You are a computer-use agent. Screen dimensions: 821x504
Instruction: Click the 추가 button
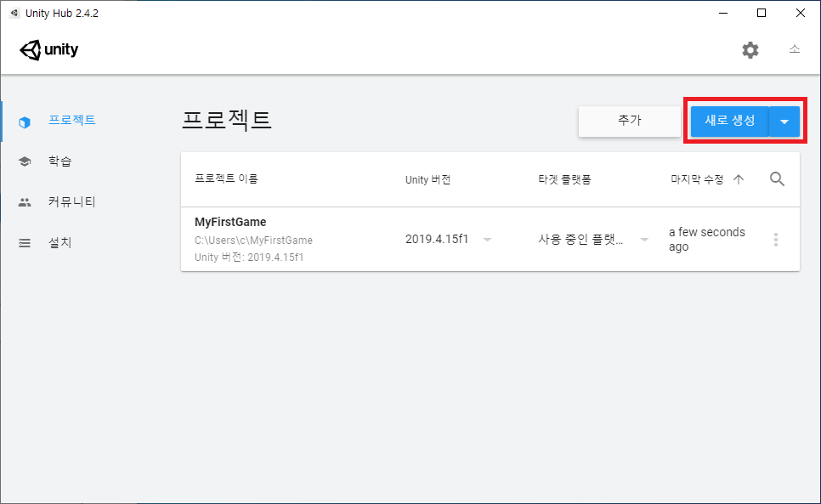tap(630, 121)
